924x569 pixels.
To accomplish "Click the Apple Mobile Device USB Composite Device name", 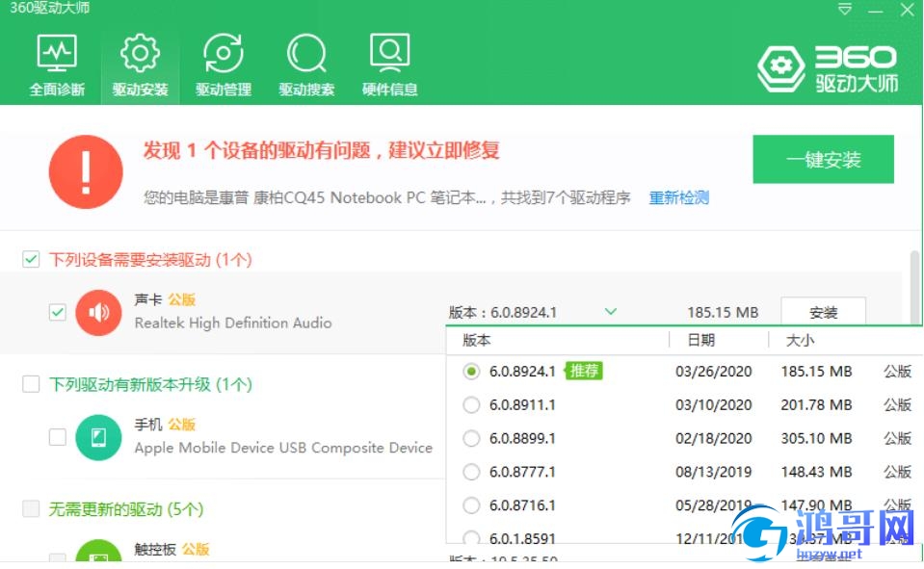I will pos(283,449).
